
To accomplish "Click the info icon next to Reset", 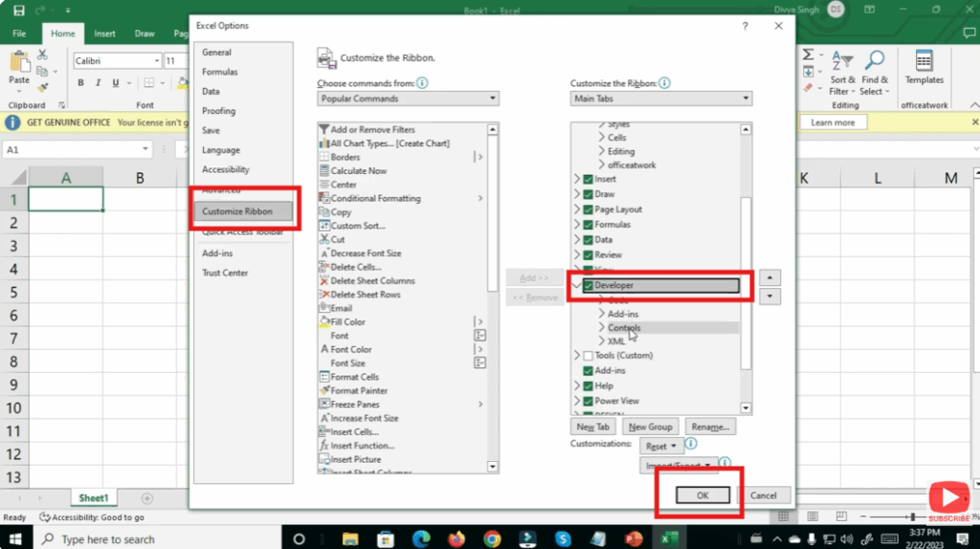I will [691, 444].
